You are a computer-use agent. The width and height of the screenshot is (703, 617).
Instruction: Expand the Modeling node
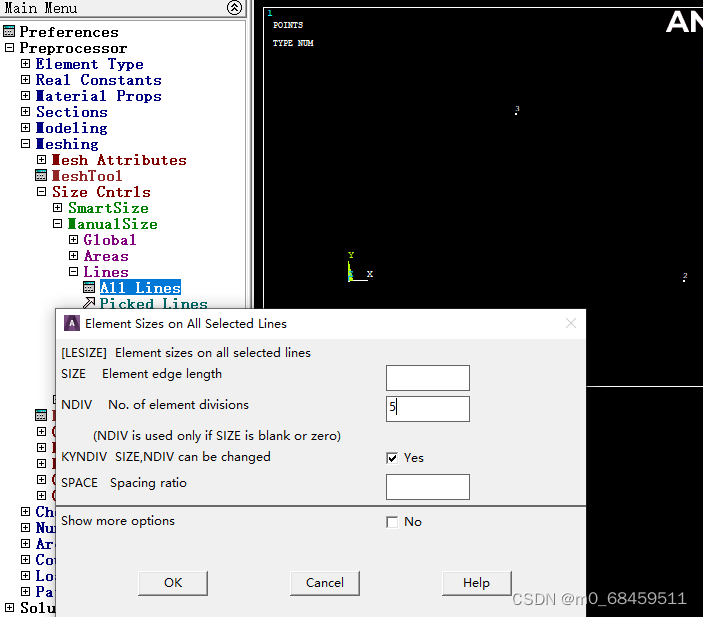pyautogui.click(x=26, y=127)
